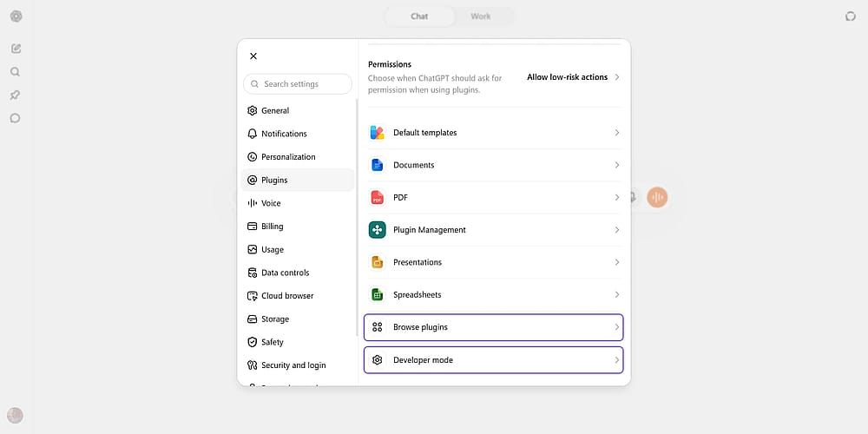Close the settings dialog with X
Image resolution: width=868 pixels, height=434 pixels.
253,56
